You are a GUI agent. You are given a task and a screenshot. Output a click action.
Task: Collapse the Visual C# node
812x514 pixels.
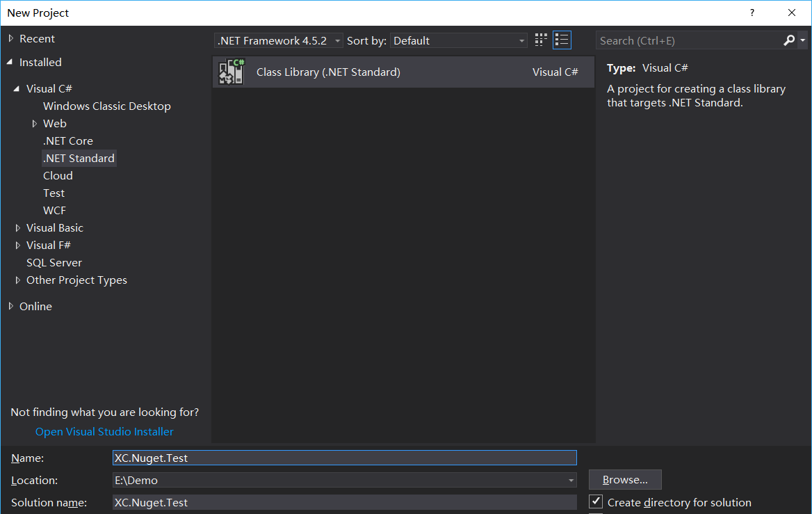click(x=17, y=88)
